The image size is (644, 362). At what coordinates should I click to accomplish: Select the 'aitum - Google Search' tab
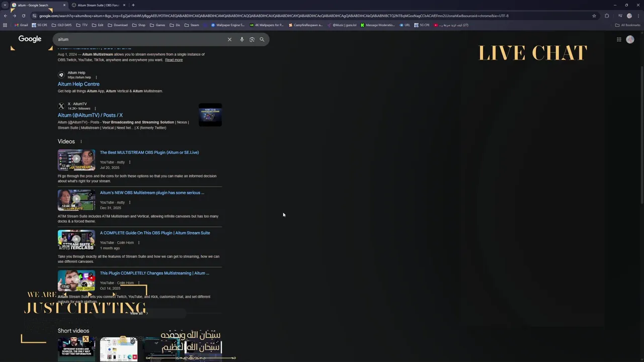[x=38, y=5]
